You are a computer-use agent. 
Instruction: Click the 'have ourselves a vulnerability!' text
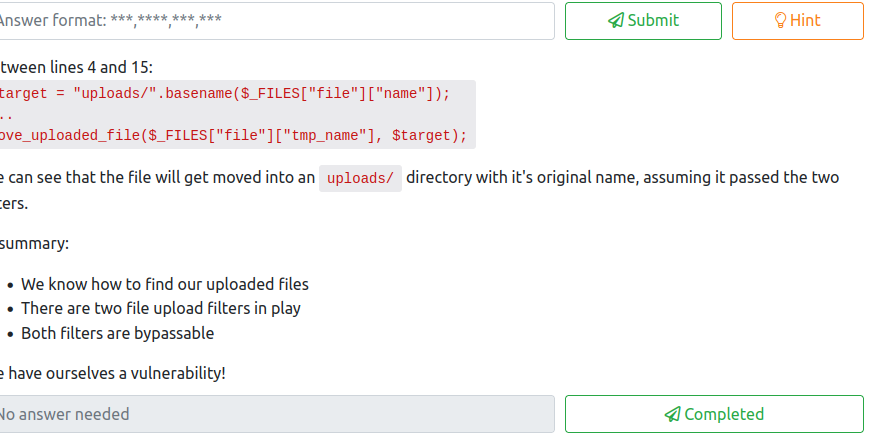tap(115, 373)
